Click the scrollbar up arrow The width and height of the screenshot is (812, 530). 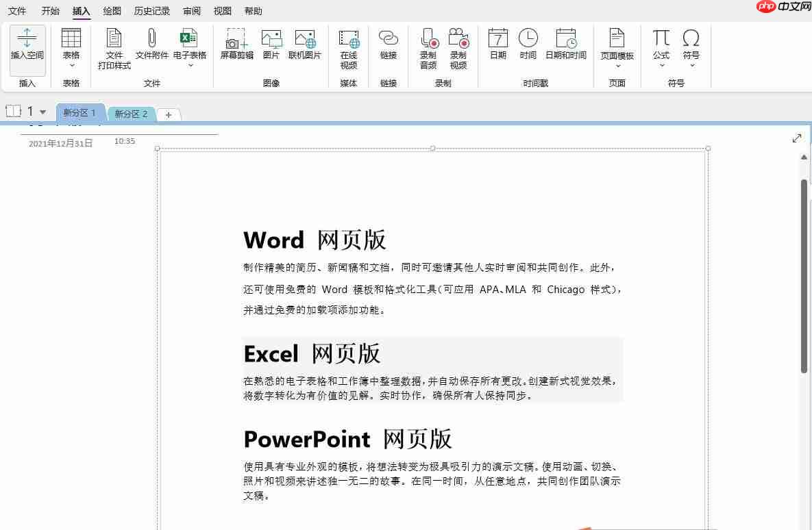click(x=804, y=157)
